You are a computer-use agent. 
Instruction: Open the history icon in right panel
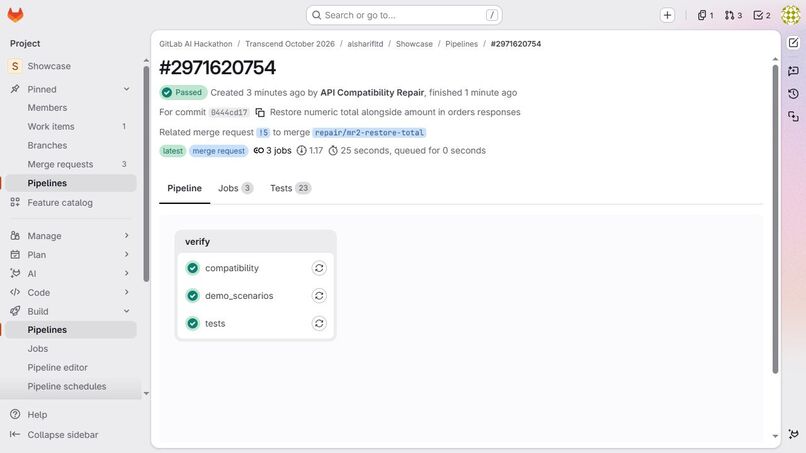tap(793, 94)
